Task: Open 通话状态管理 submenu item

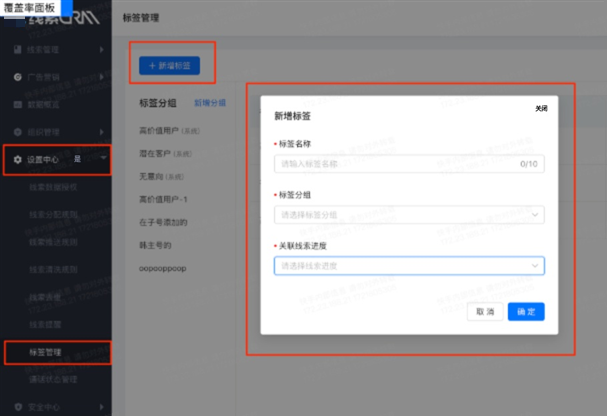Action: pos(53,380)
